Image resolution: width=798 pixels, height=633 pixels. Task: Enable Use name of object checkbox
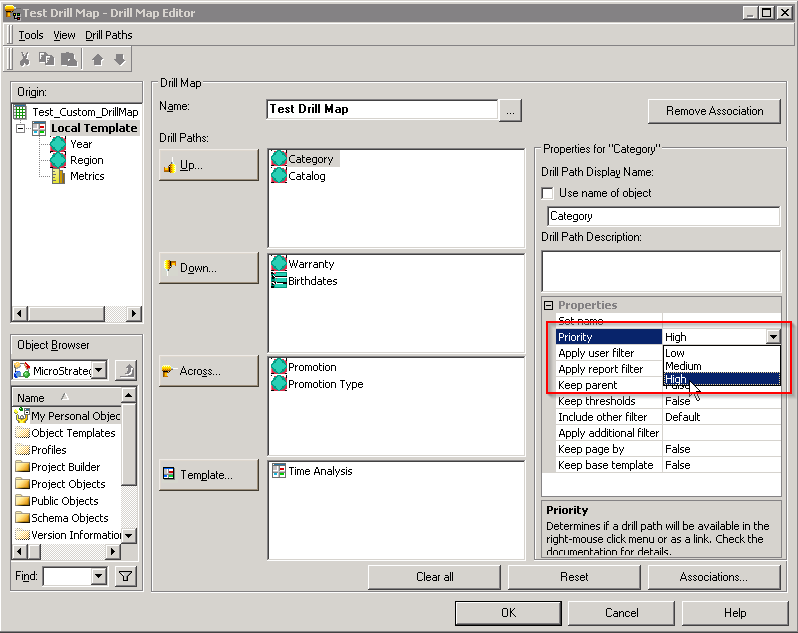pos(547,193)
